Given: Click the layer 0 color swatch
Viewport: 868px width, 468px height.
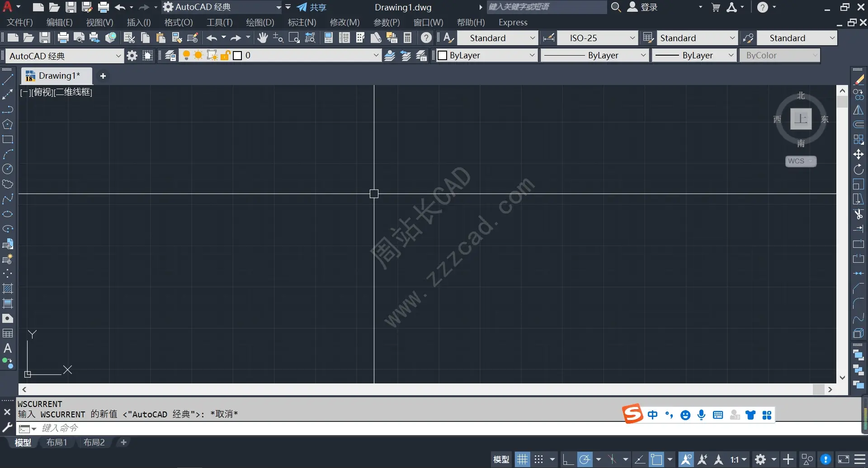Looking at the screenshot, I should pyautogui.click(x=236, y=55).
